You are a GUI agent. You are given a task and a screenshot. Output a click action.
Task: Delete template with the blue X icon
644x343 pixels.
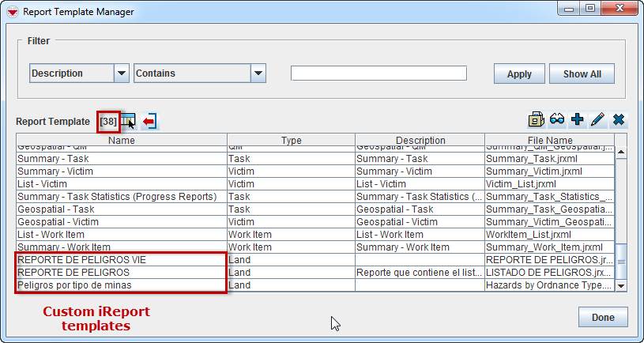[619, 119]
